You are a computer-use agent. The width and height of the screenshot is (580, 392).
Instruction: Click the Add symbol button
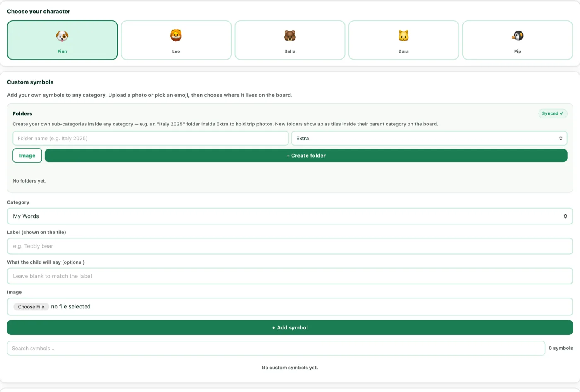point(290,327)
